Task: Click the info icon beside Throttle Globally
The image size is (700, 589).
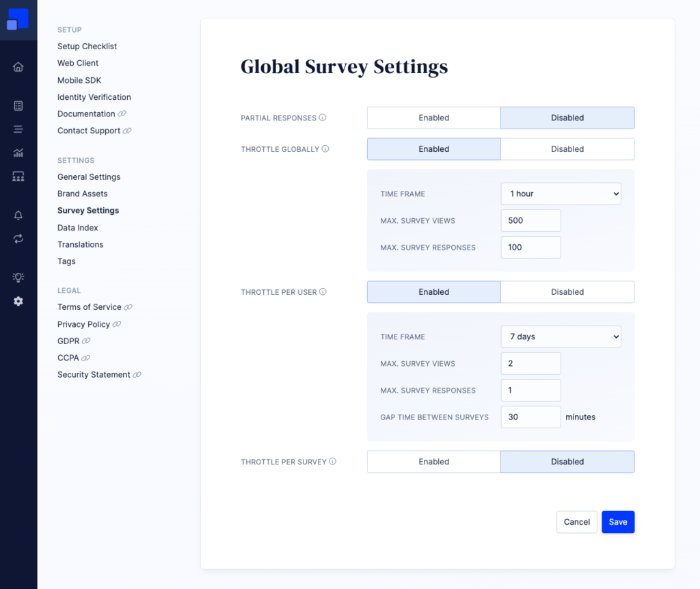Action: 325,149
